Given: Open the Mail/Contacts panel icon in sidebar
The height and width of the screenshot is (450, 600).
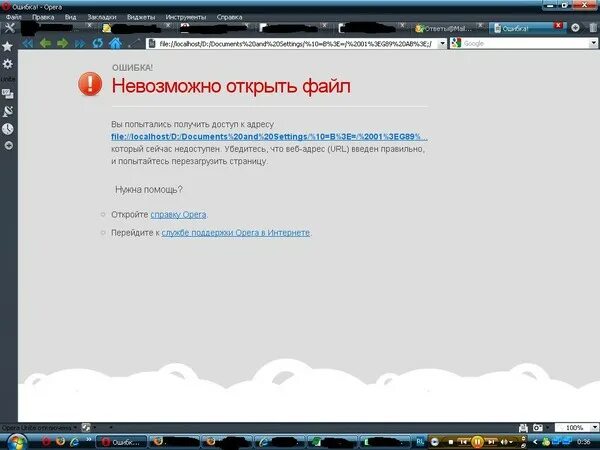Looking at the screenshot, I should pos(8,94).
